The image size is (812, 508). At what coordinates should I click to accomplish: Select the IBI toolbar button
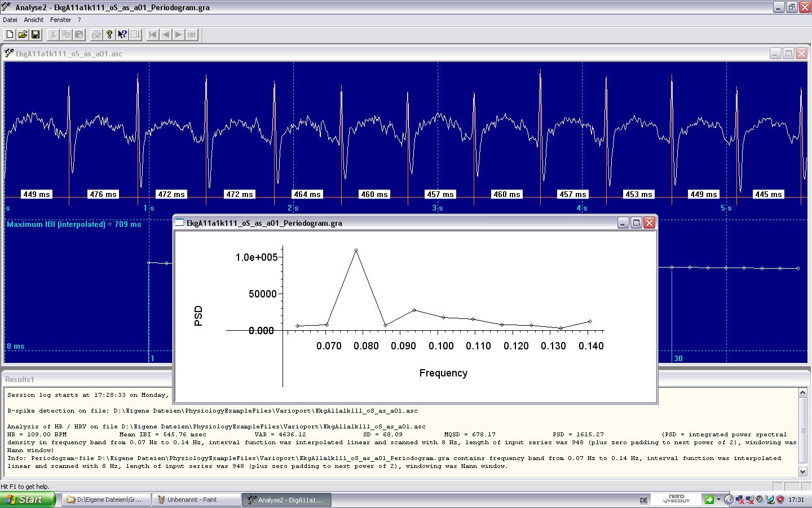pos(192,34)
